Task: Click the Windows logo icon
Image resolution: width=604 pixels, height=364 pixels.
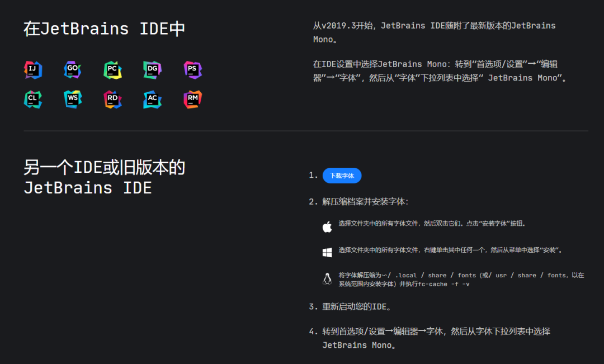Action: [327, 252]
